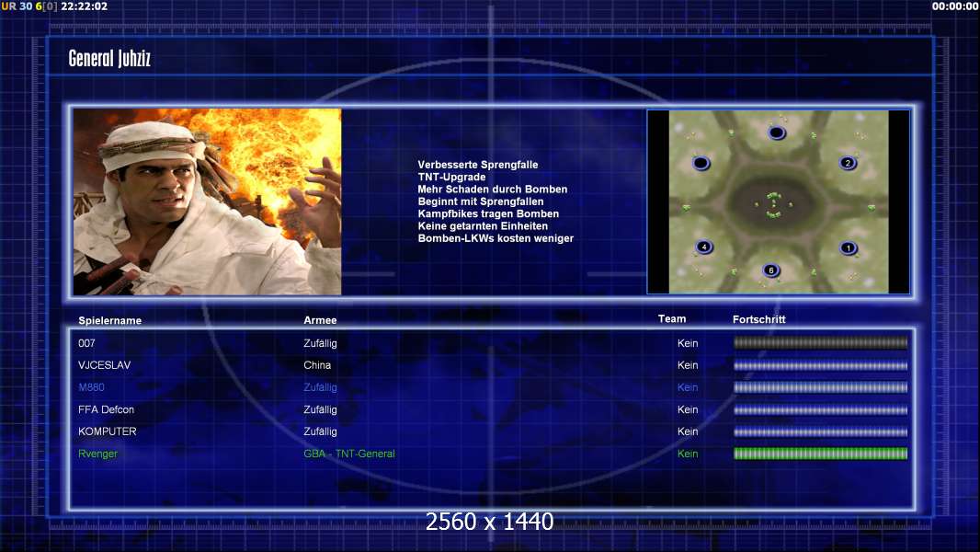
Task: Click the General Juhziz title
Action: coord(109,58)
